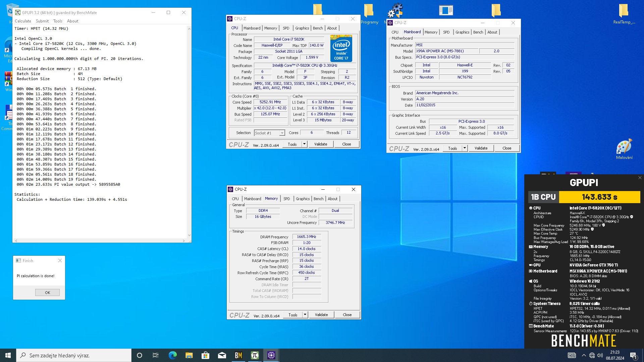Open Tools menu in GPUPI
644x362 pixels.
[x=58, y=21]
